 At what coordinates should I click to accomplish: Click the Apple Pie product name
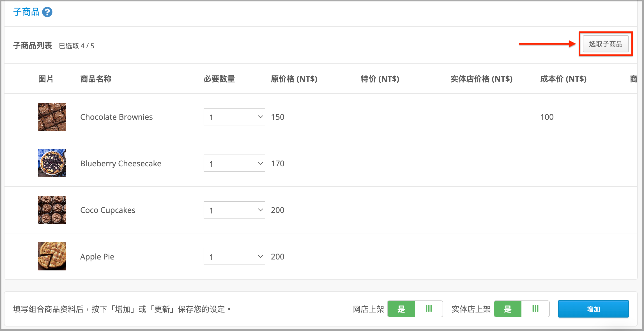click(97, 257)
